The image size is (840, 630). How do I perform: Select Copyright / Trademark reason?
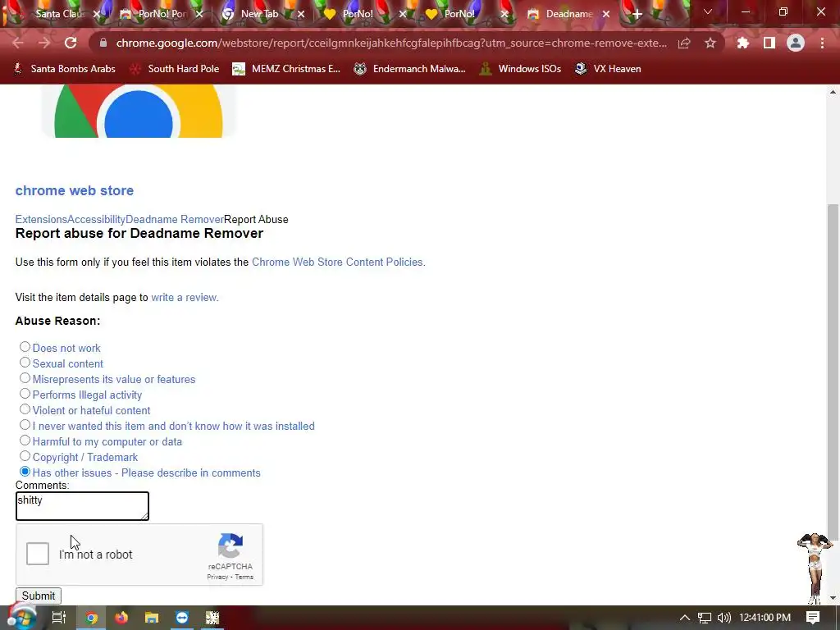[x=25, y=456]
